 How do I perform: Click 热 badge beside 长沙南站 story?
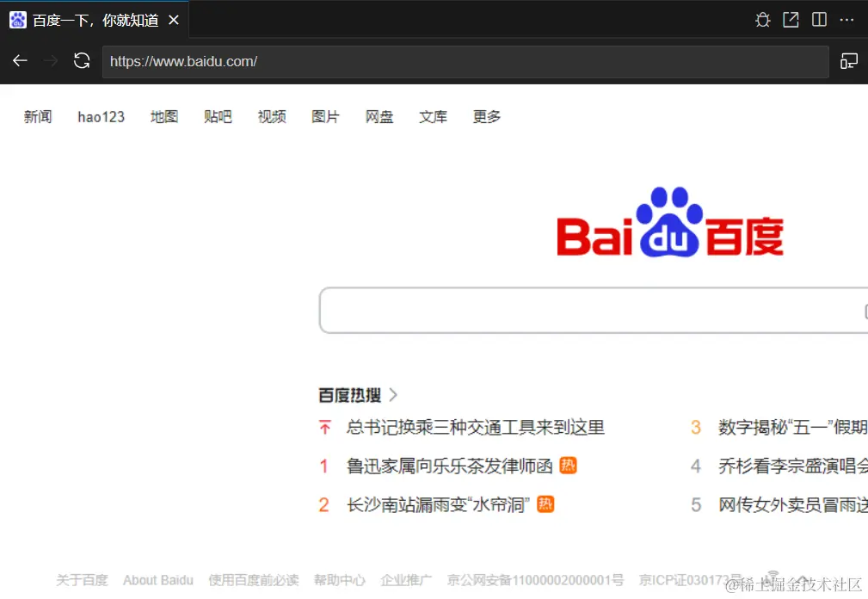545,503
